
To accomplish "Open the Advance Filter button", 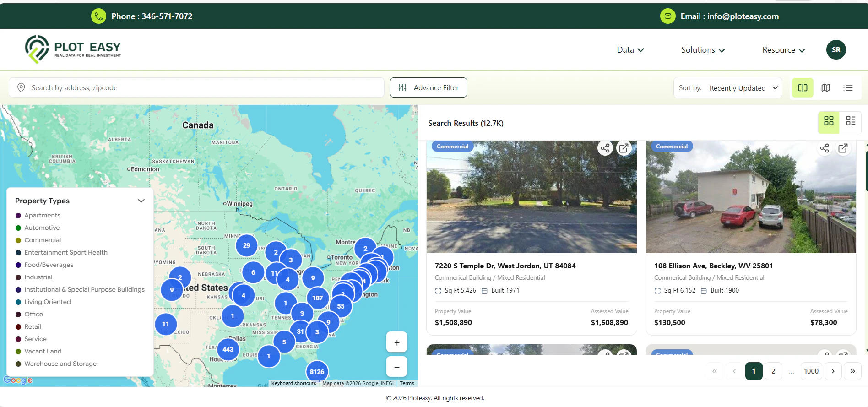I will click(428, 87).
